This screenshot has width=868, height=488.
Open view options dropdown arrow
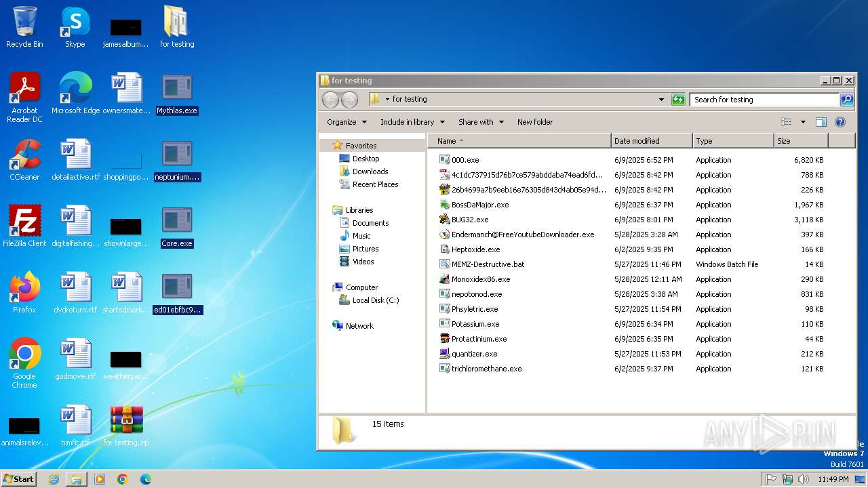pos(803,122)
